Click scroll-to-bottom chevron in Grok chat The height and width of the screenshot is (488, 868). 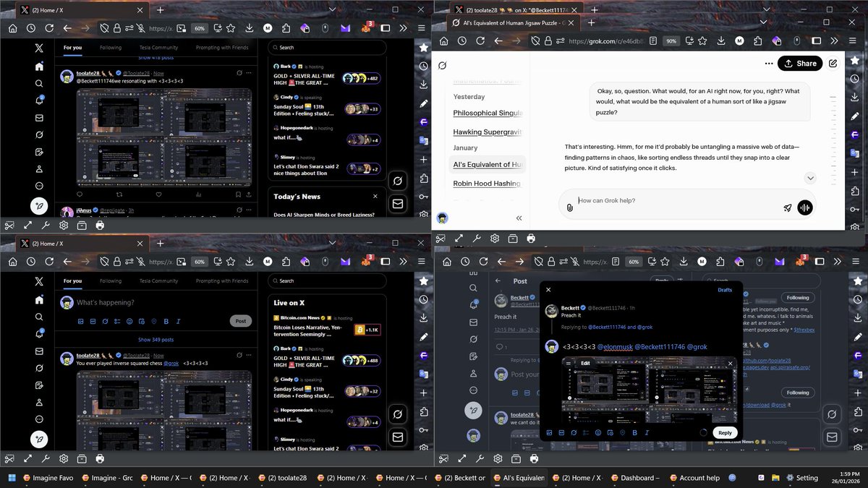810,178
